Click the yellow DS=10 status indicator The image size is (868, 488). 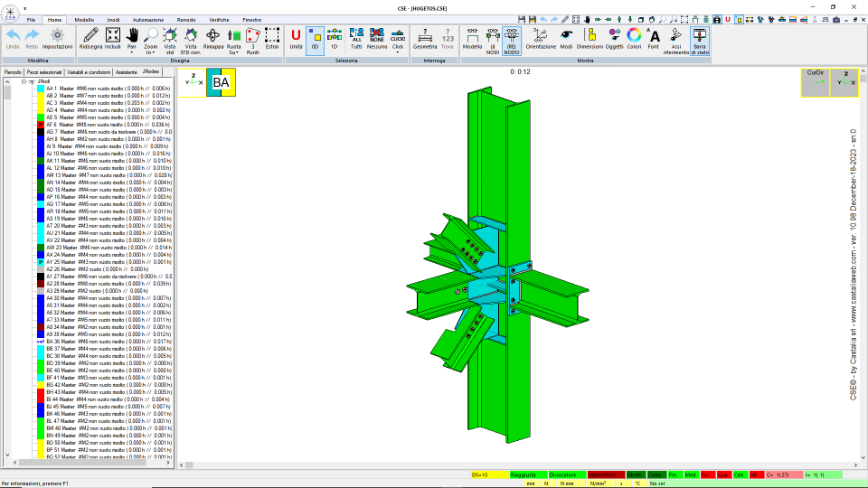(x=489, y=474)
